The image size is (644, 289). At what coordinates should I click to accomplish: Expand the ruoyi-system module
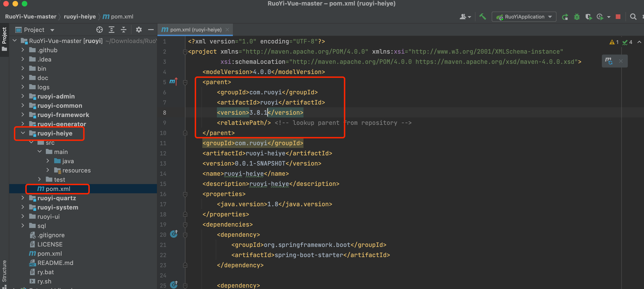tap(23, 207)
